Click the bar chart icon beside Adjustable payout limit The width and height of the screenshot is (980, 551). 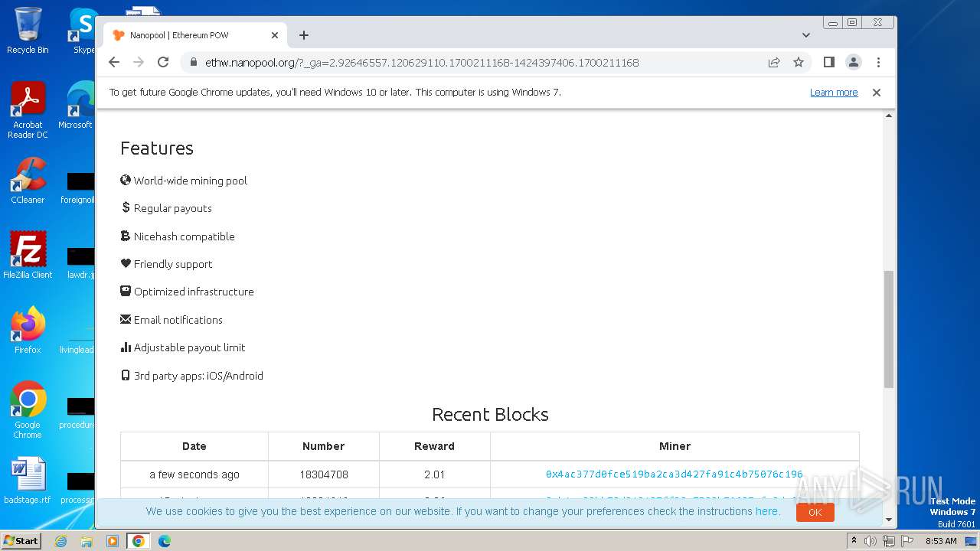tap(126, 347)
